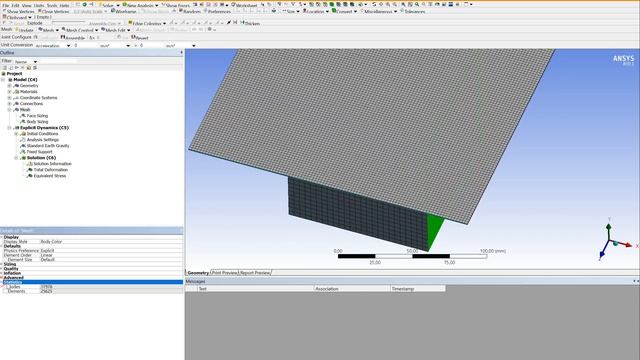This screenshot has height=360, width=640.
Task: Open the Edit menu
Action: (16, 6)
